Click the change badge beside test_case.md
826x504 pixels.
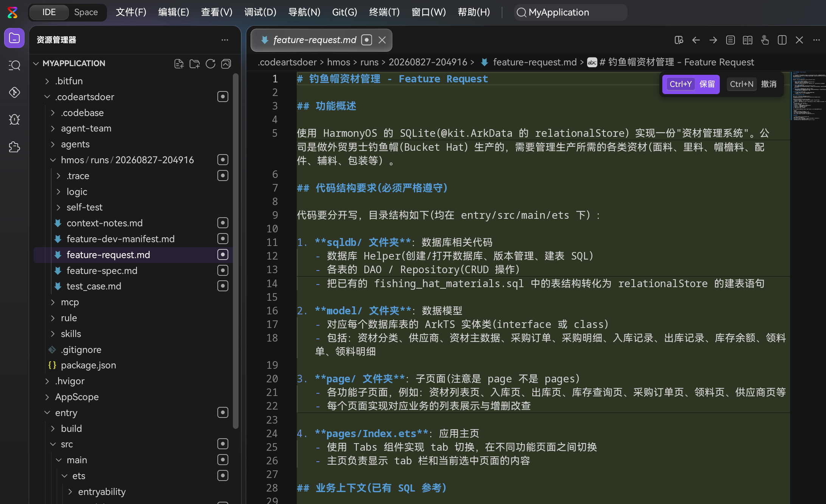(223, 286)
